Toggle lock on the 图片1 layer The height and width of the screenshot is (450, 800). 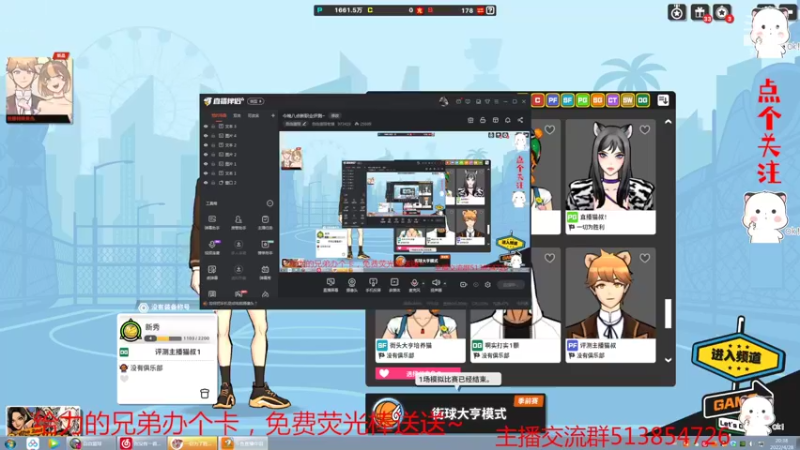213,164
